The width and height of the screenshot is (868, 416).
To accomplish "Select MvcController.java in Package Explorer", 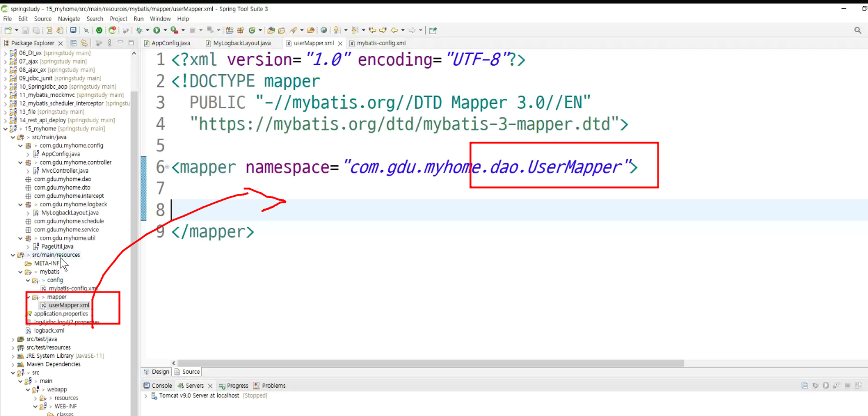I will (65, 170).
